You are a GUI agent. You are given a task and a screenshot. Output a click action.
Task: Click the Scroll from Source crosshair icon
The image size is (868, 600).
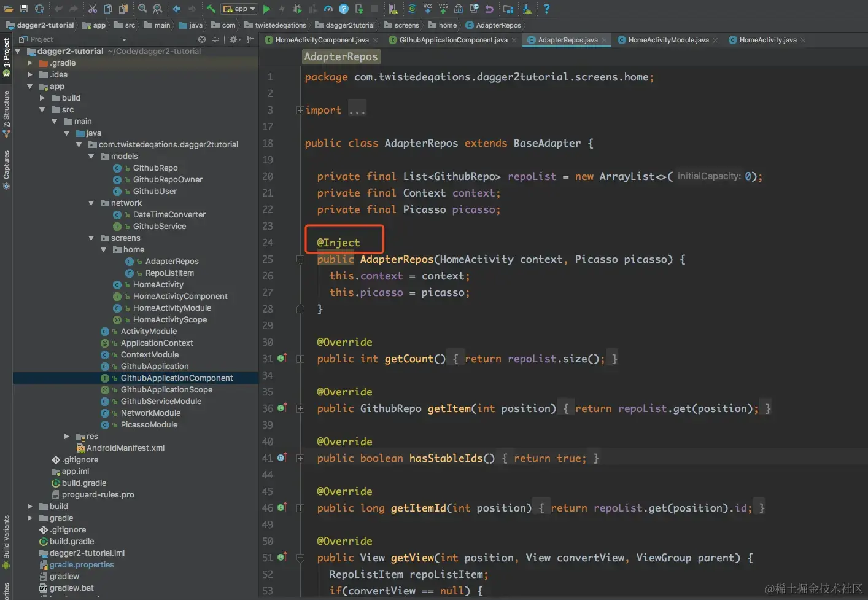(x=201, y=39)
